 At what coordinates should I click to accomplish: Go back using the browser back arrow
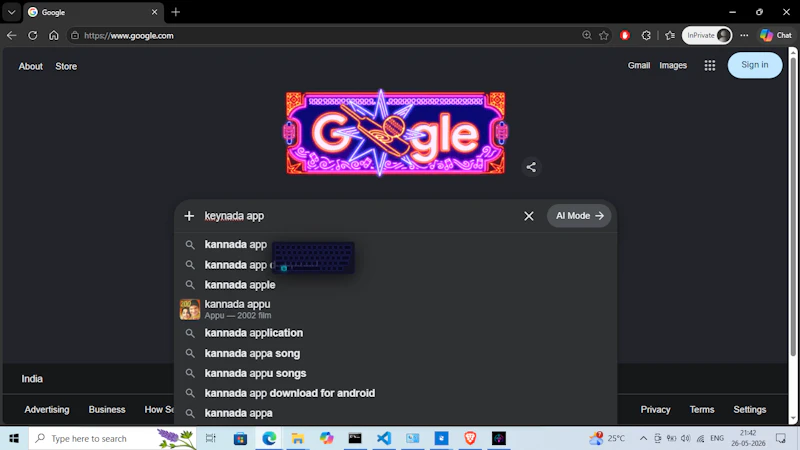click(11, 35)
